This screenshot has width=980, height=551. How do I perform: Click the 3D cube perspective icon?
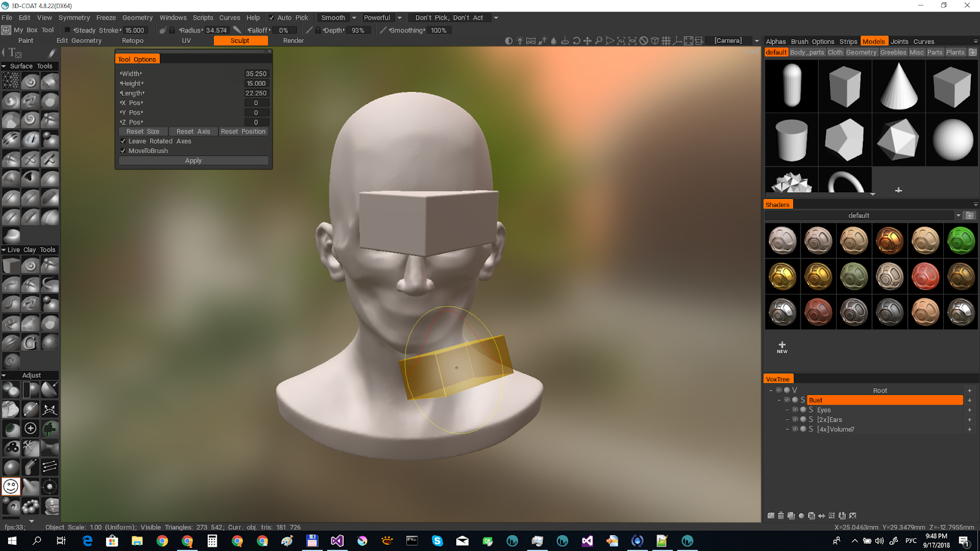click(x=655, y=40)
